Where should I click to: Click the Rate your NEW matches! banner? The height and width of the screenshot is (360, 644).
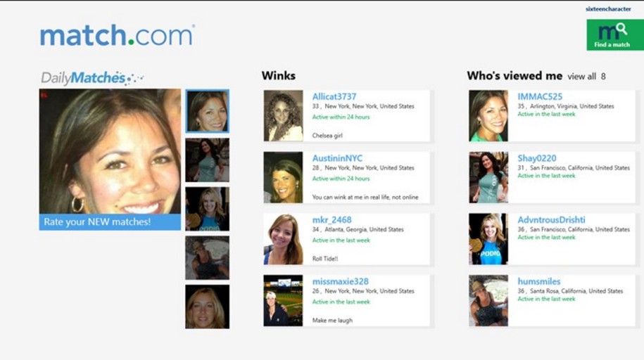[110, 222]
